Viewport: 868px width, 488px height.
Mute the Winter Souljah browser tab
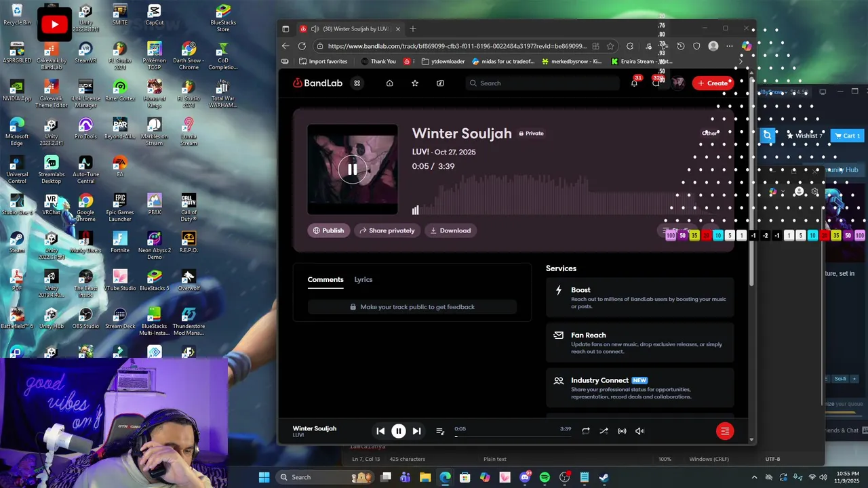point(315,29)
